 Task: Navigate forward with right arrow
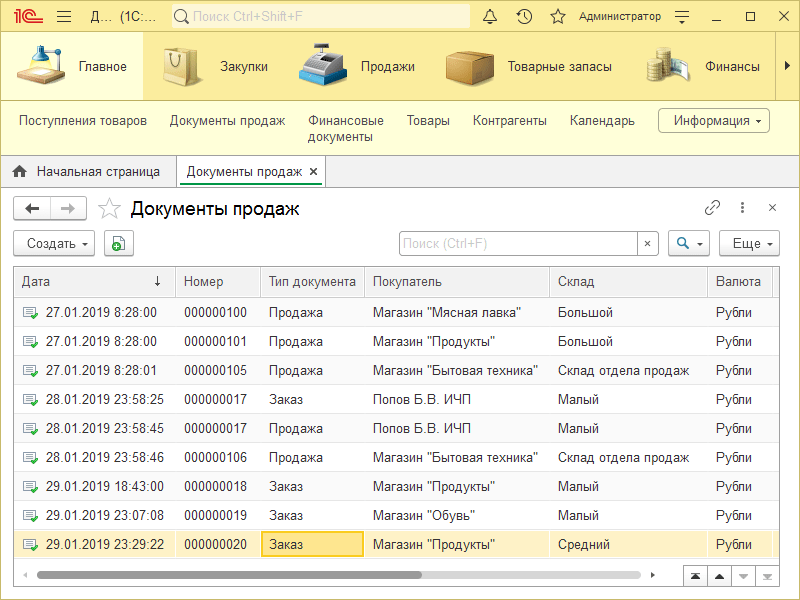tap(68, 208)
